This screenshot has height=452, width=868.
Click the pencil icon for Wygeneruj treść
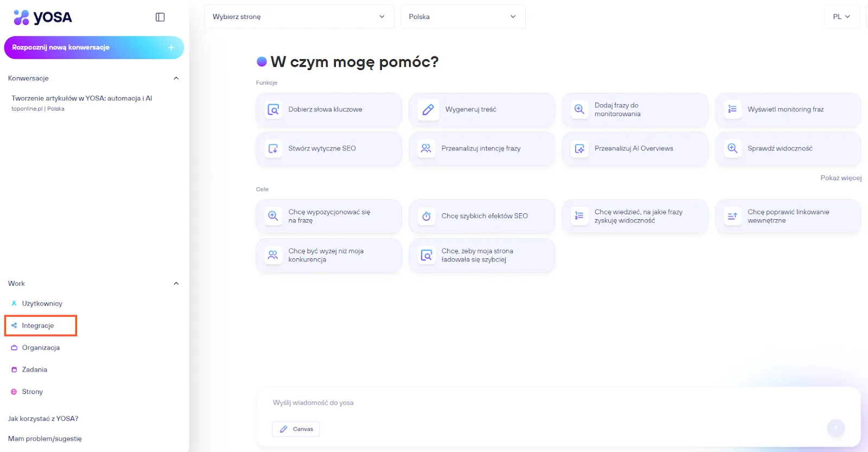tap(428, 110)
